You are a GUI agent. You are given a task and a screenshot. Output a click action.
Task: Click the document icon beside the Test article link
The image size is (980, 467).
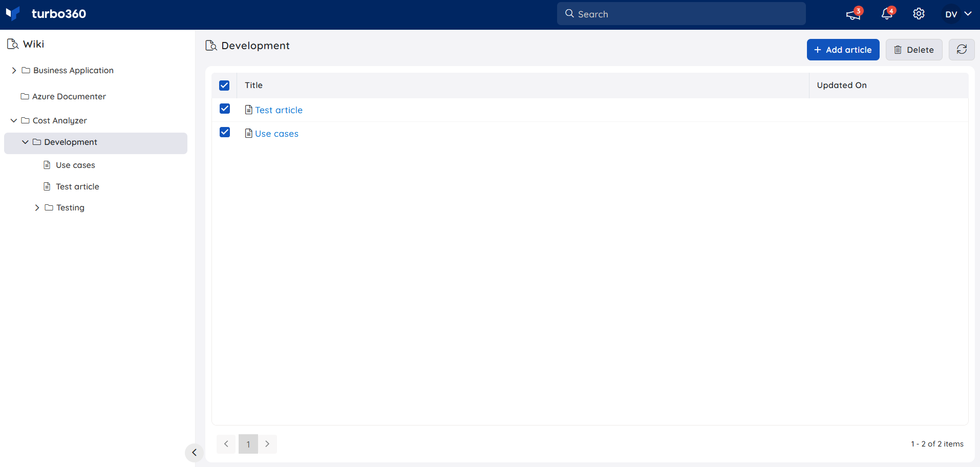(x=249, y=110)
